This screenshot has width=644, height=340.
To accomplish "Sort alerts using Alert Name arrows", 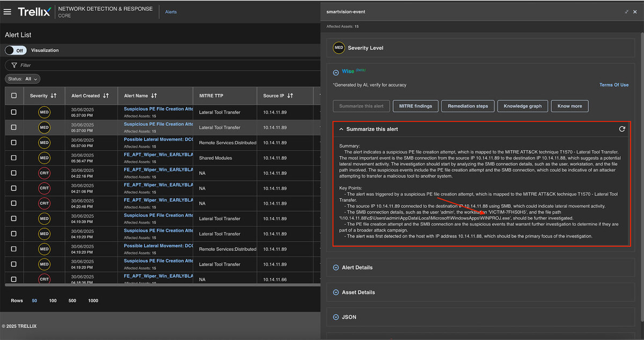I will coord(154,95).
